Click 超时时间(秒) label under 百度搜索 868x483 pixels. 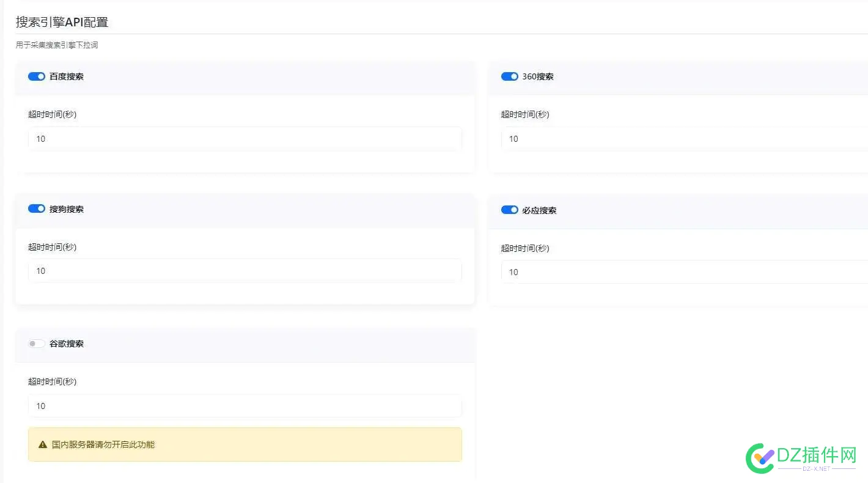(x=53, y=114)
